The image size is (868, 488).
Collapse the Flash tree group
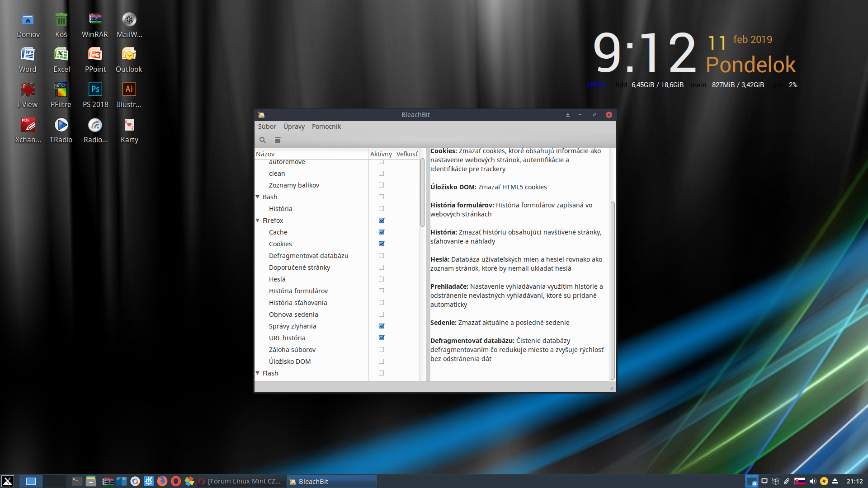(x=258, y=373)
